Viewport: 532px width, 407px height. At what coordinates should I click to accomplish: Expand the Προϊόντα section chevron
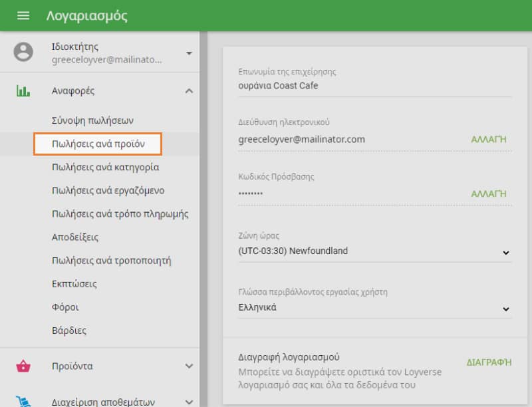(189, 366)
